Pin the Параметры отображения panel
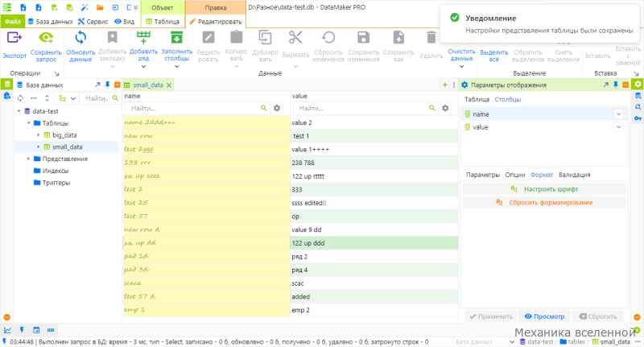644x347 pixels. click(x=616, y=85)
